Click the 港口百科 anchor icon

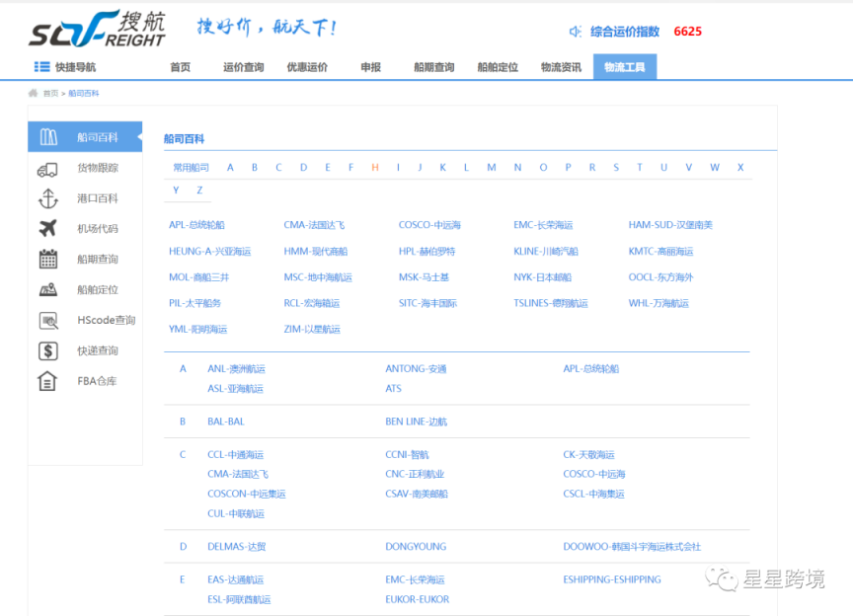47,198
